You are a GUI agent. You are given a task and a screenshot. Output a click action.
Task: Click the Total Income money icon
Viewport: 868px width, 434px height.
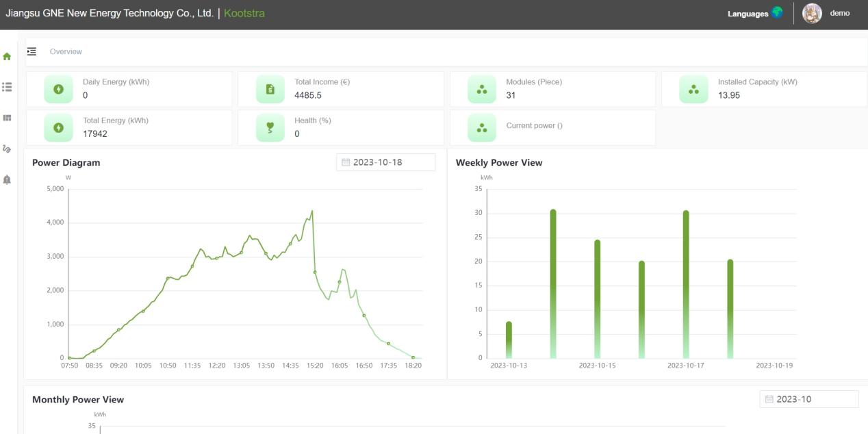point(270,89)
